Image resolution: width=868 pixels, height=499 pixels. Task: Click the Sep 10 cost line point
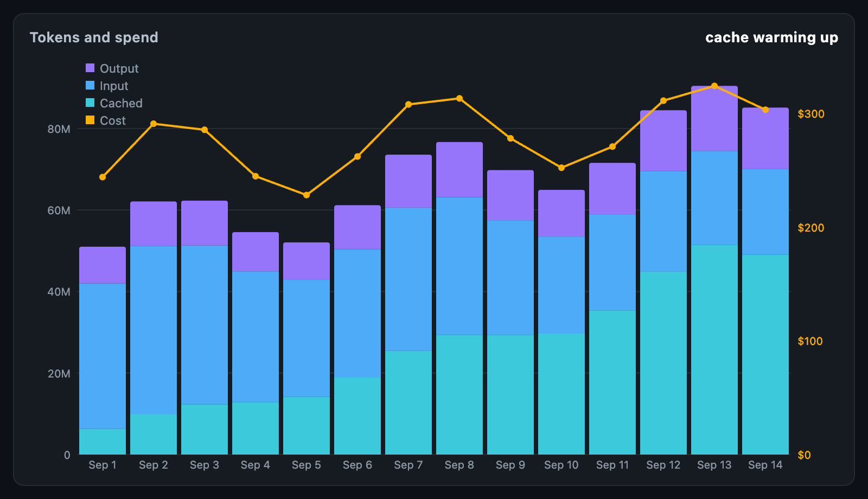coord(561,168)
